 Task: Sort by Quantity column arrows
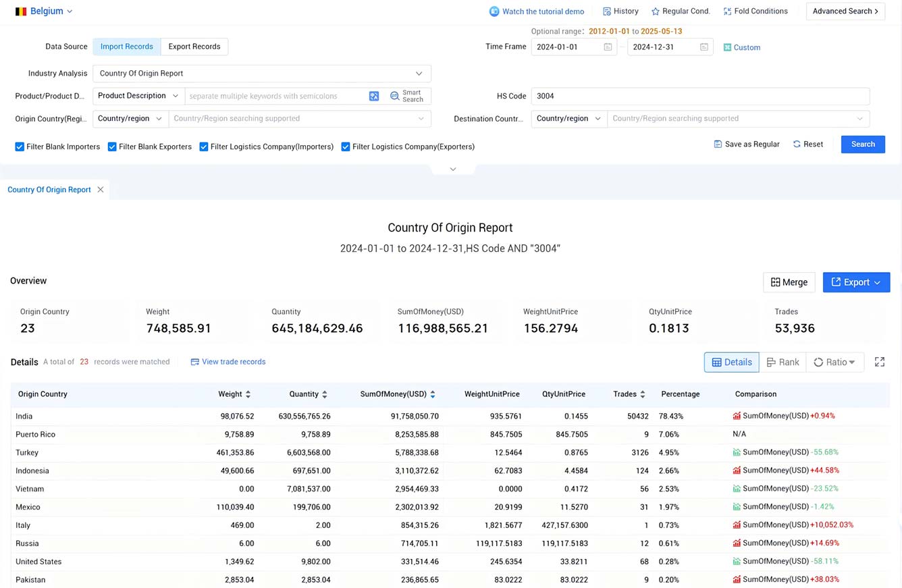pos(325,394)
